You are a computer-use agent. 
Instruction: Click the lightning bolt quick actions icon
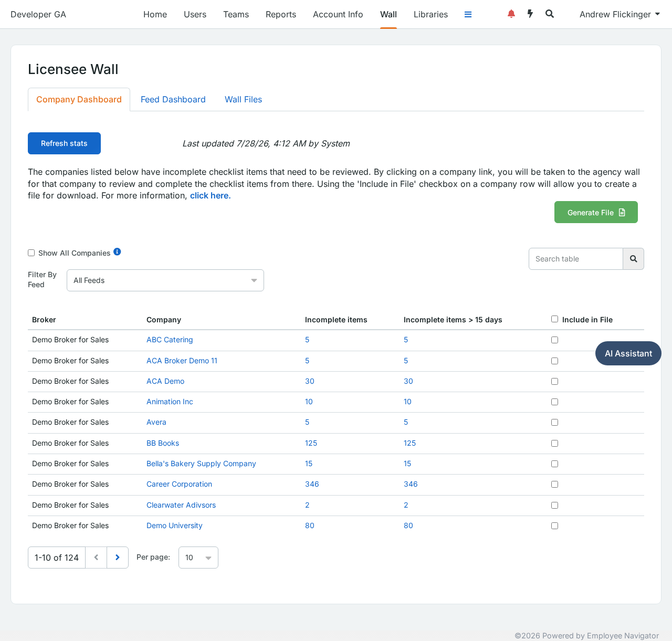pos(530,14)
